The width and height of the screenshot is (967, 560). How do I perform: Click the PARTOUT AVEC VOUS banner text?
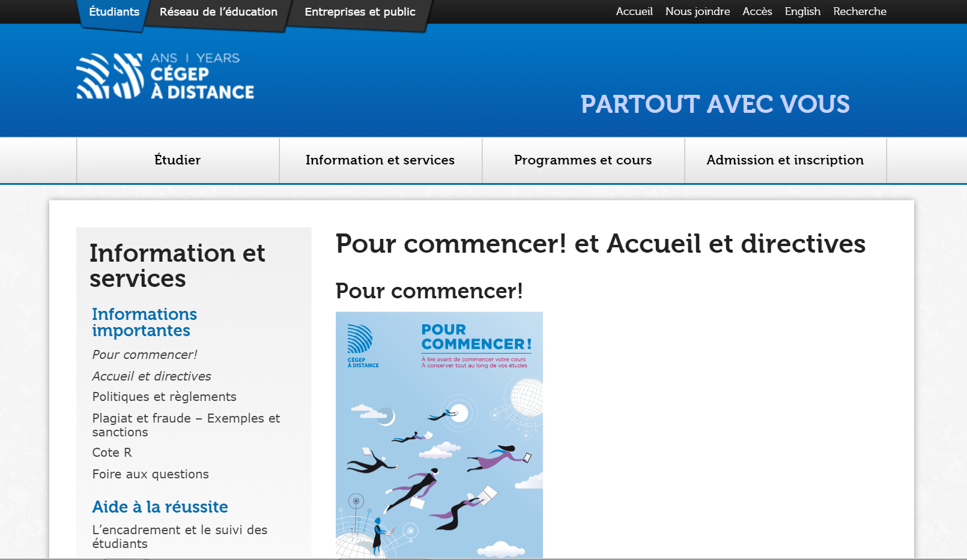tap(715, 104)
